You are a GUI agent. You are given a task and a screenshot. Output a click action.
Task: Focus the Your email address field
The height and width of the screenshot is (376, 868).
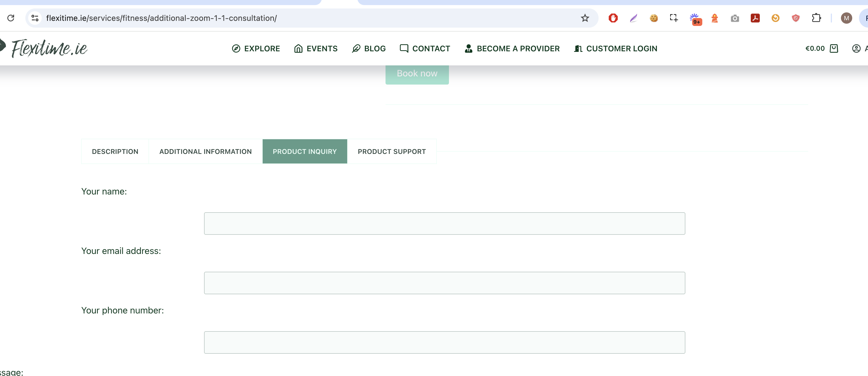(444, 283)
